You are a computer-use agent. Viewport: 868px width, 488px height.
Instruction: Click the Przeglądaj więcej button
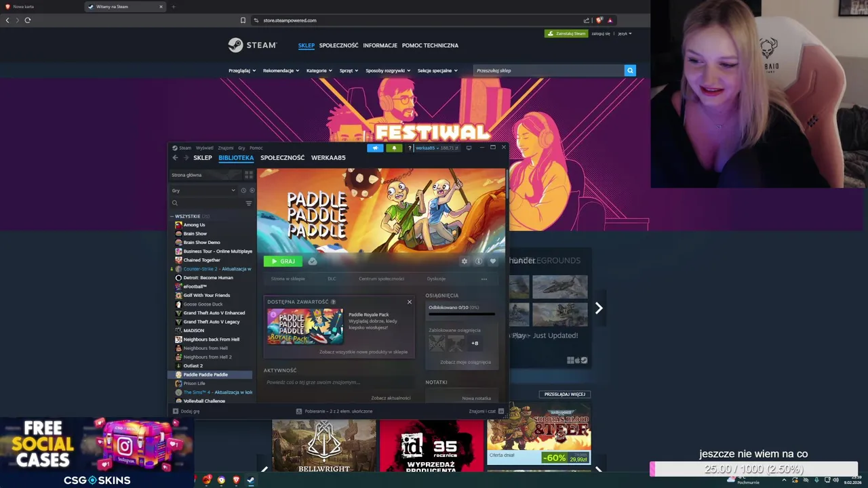[565, 394]
